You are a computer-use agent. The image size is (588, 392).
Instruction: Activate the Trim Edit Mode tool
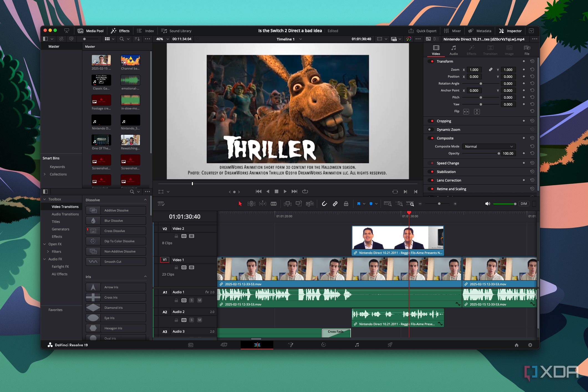click(251, 204)
